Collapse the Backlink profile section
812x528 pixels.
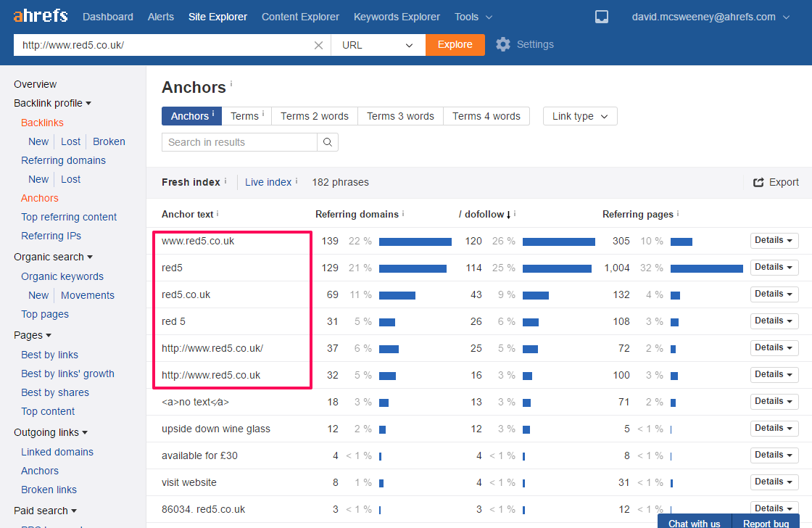click(x=52, y=103)
